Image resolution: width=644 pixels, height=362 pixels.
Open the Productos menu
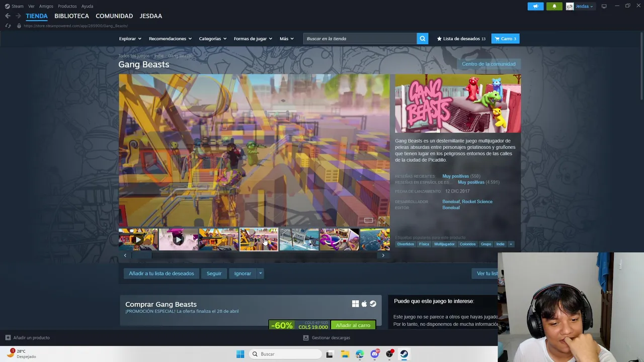(x=67, y=6)
